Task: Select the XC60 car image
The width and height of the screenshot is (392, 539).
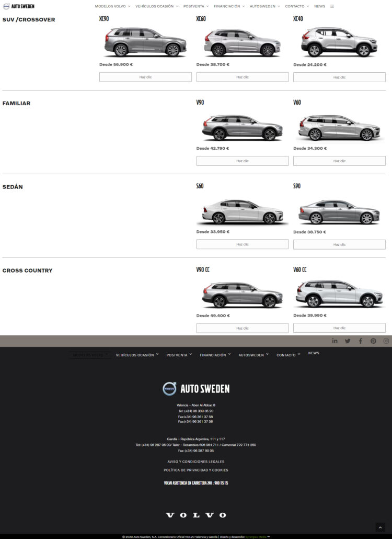Action: click(243, 42)
